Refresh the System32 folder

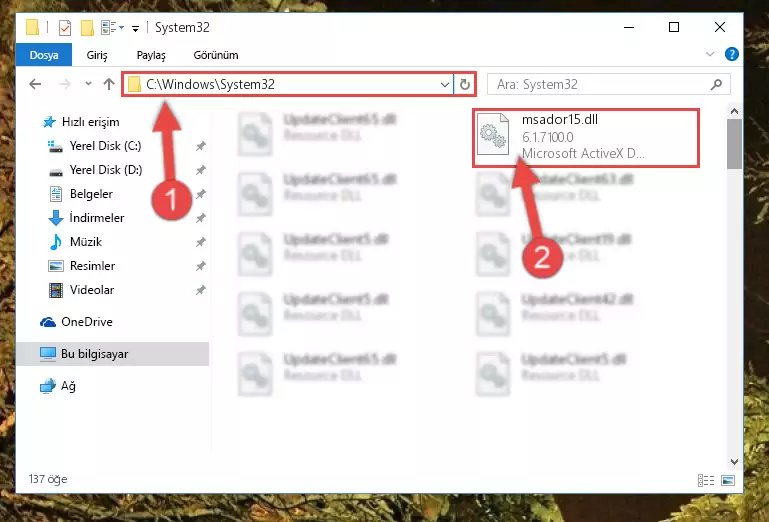(x=464, y=84)
